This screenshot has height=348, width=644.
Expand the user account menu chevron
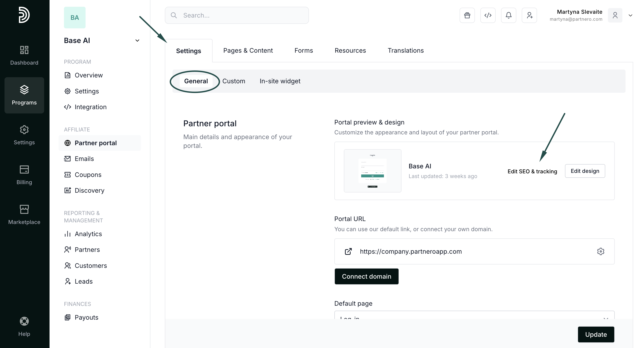coord(630,16)
